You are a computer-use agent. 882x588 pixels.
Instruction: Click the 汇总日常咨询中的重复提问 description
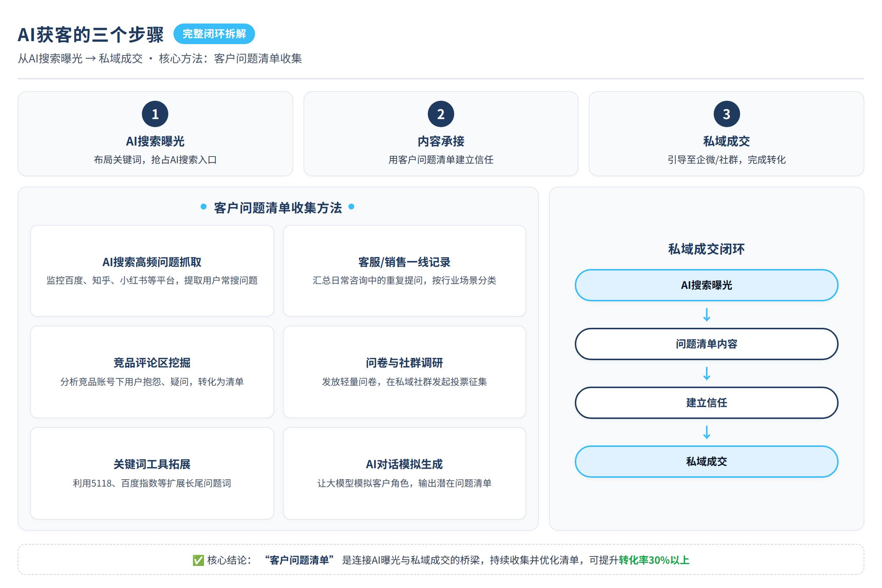[404, 280]
